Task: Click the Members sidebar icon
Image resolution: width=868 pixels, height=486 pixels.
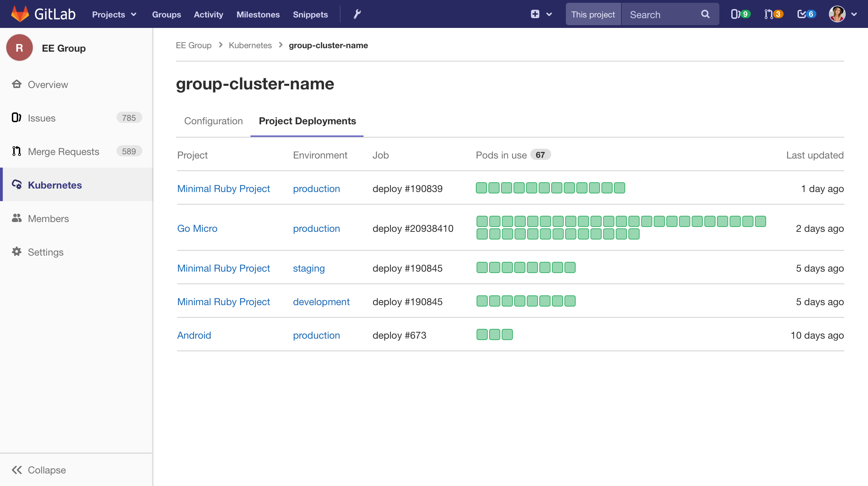Action: click(17, 218)
